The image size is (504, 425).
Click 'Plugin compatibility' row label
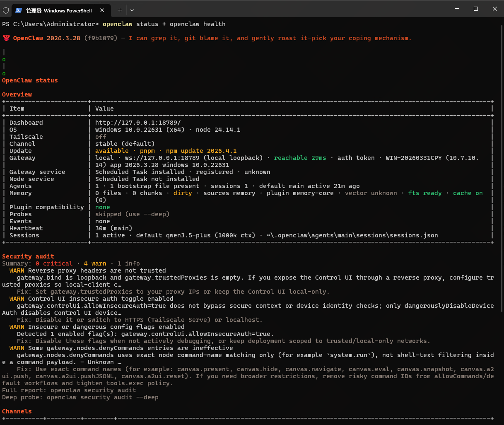pyautogui.click(x=47, y=207)
